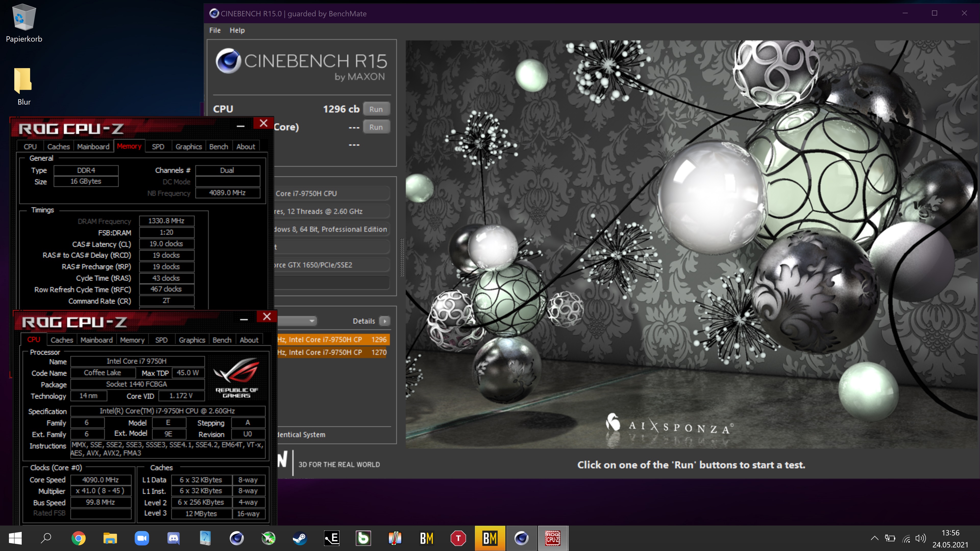Viewport: 980px width, 551px height.
Task: Minimize the lower ROG CPU-Z CPU window
Action: [x=244, y=319]
